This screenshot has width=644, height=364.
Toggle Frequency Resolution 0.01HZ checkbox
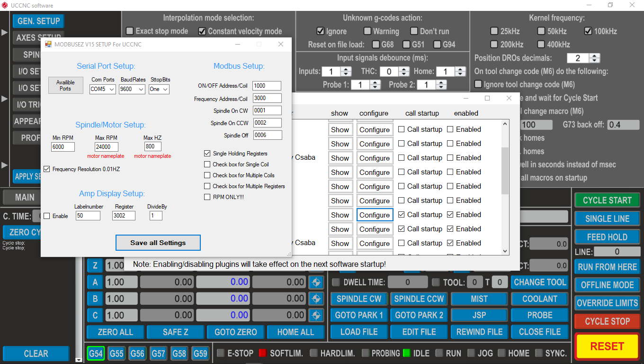point(46,169)
